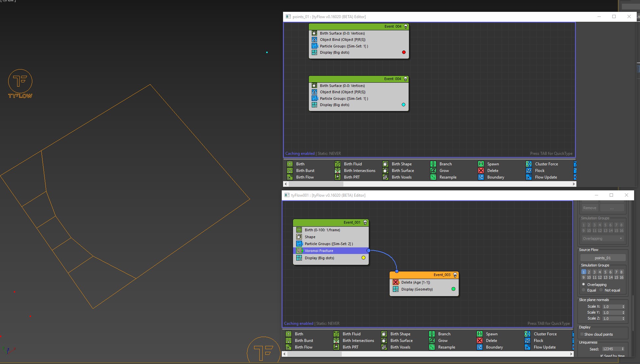640x364 pixels.
Task: Select Overlapping radio under Source Flow
Action: [x=584, y=284]
